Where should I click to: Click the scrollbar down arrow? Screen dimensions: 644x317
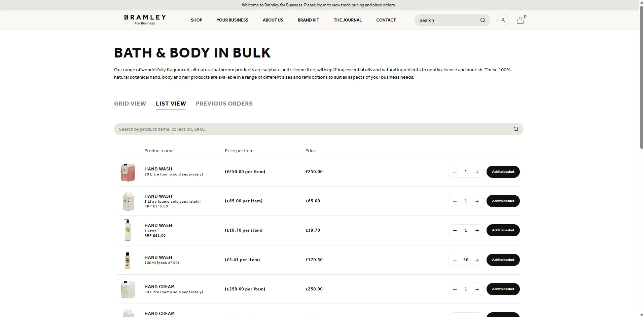click(642, 315)
